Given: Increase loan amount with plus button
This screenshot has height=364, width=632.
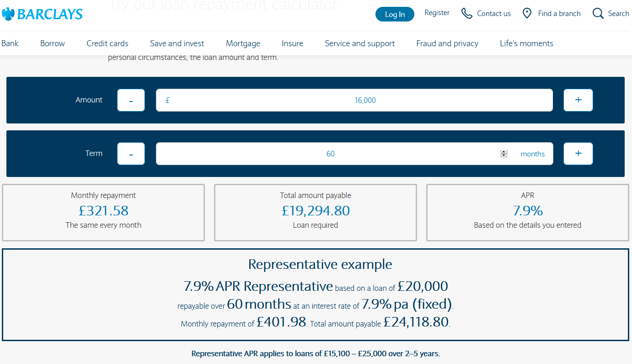Looking at the screenshot, I should 578,100.
